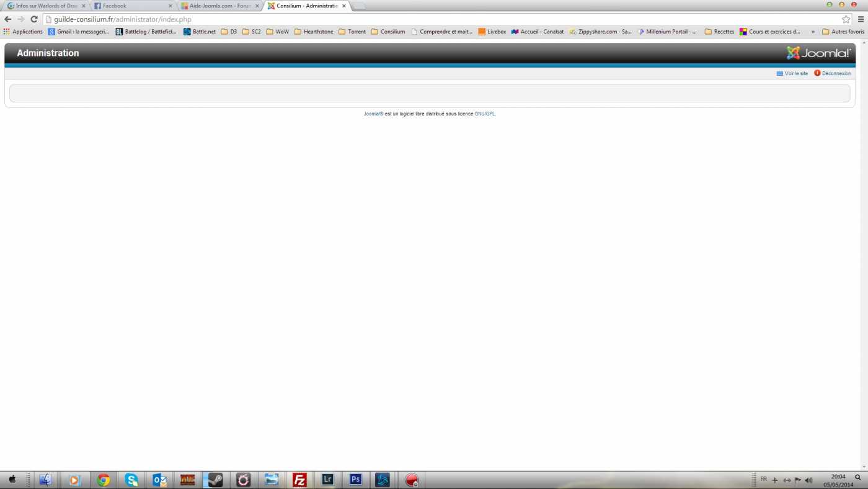Open Steam from the taskbar
The width and height of the screenshot is (868, 489).
click(x=215, y=480)
